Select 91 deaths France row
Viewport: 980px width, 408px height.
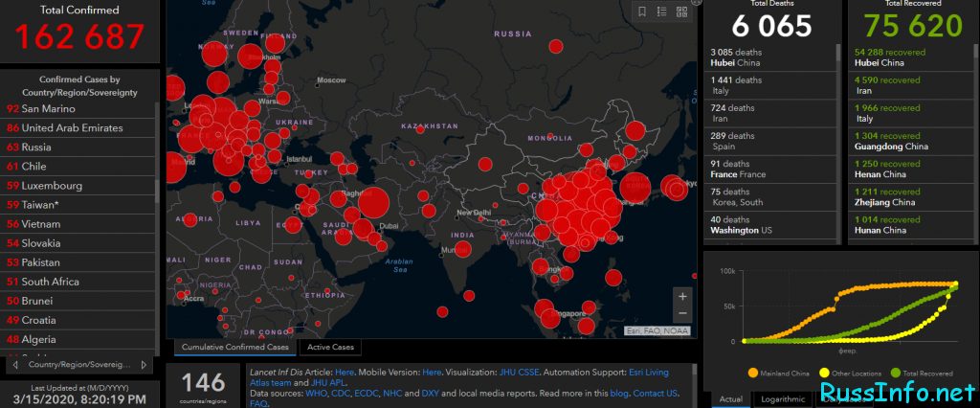click(770, 169)
